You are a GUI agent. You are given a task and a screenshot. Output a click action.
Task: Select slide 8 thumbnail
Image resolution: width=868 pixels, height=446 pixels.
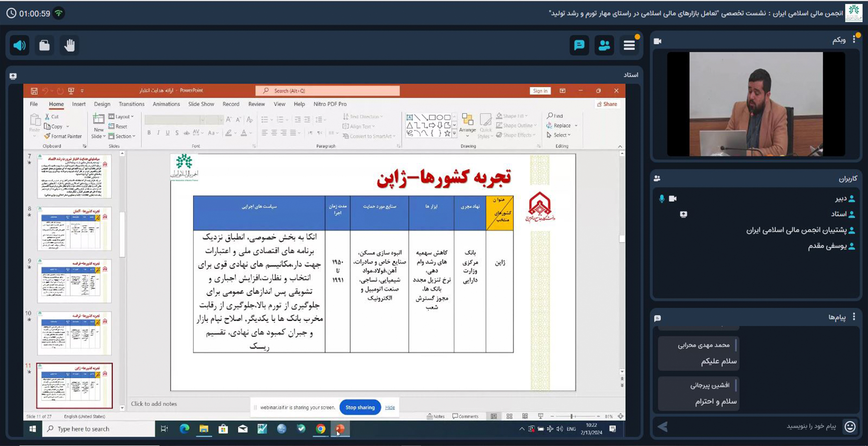pos(74,228)
